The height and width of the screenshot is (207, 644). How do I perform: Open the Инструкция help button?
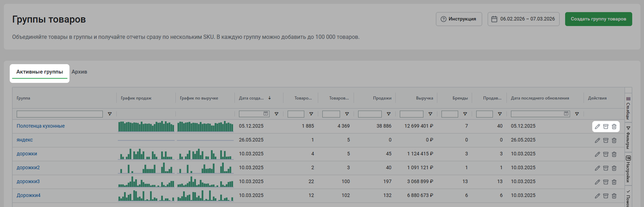[x=459, y=19]
